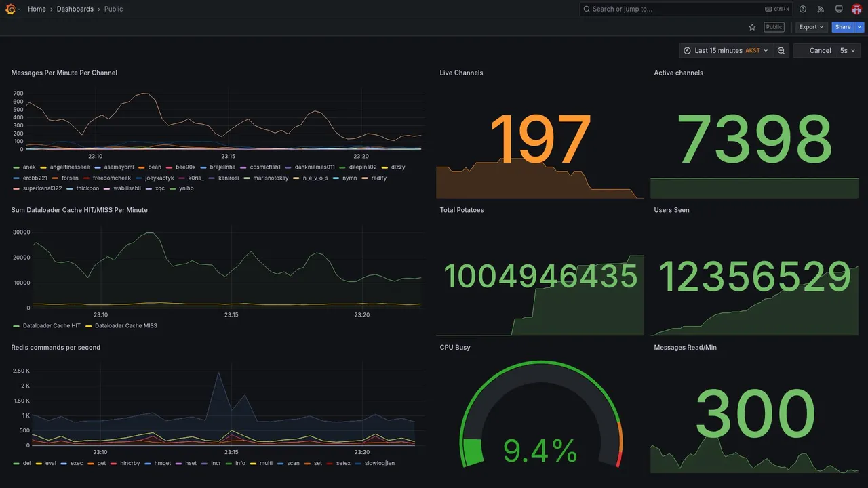Viewport: 868px width, 488px height.
Task: Open the Share options arrow
Action: (x=859, y=27)
